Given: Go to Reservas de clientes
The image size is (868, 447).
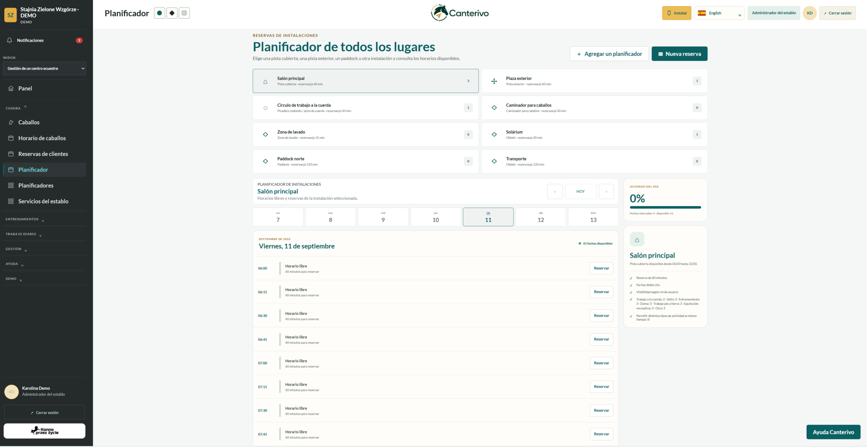Looking at the screenshot, I should 44,154.
